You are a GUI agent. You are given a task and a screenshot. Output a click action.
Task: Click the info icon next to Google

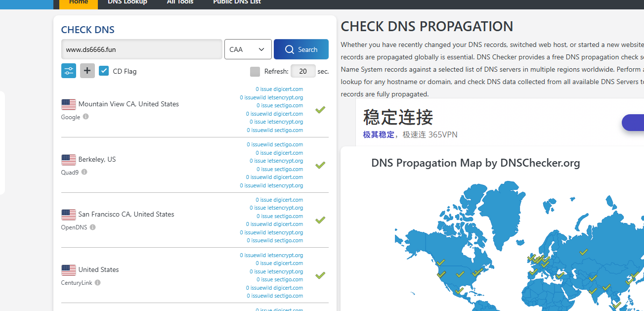[86, 117]
